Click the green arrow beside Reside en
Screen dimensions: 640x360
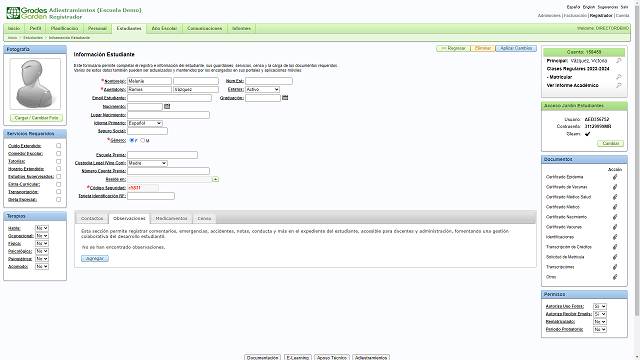click(216, 179)
